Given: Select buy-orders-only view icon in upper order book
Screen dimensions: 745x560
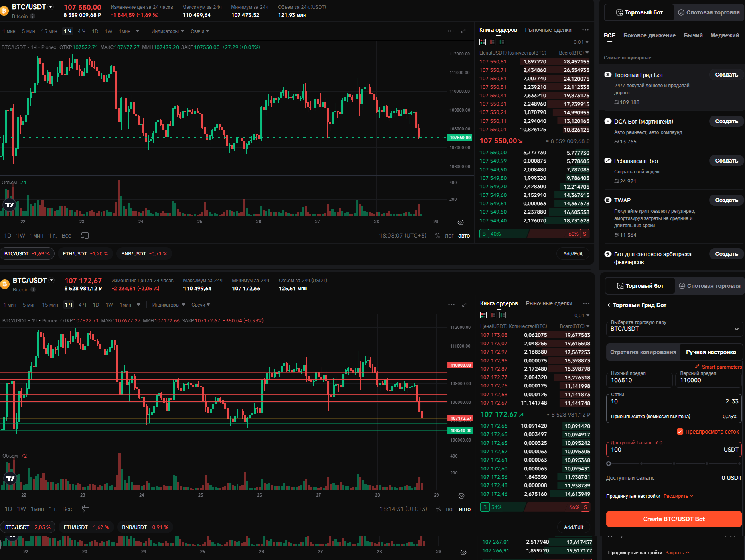Looking at the screenshot, I should (502, 42).
